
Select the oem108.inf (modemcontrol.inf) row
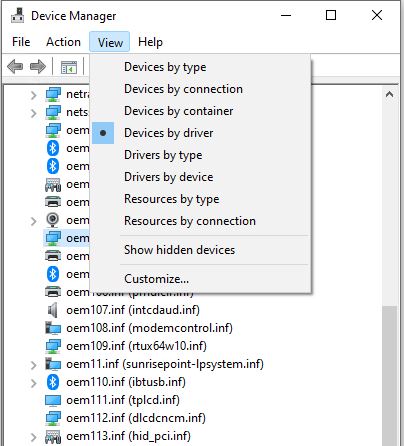(149, 328)
